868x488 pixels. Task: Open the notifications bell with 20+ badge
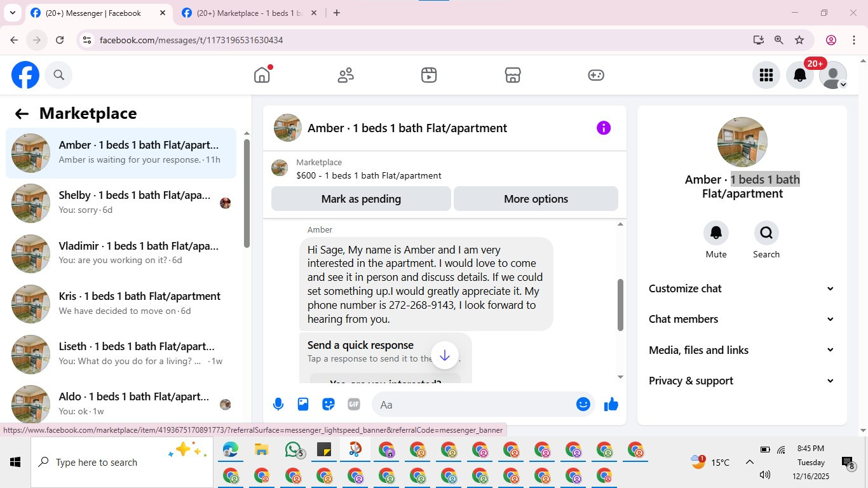800,76
